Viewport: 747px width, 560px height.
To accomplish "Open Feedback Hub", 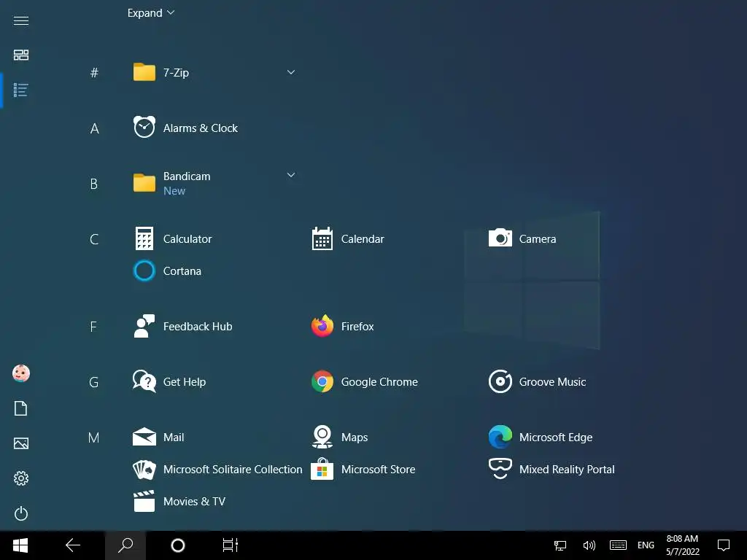I will [182, 326].
